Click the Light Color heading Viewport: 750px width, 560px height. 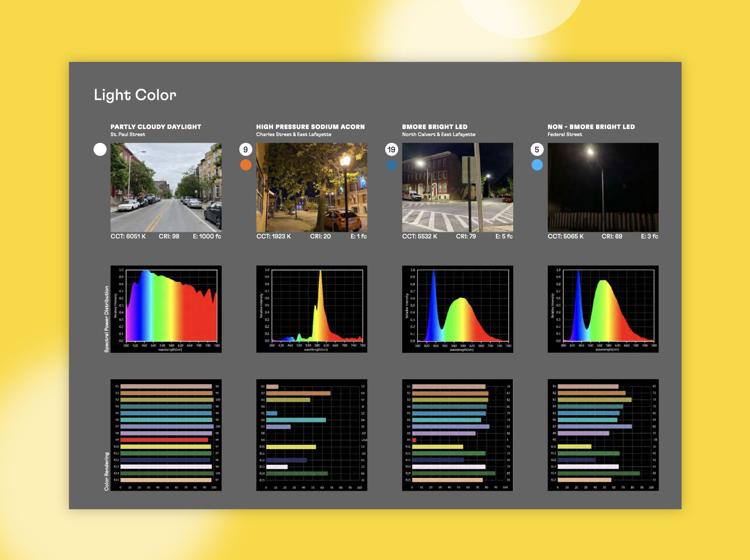tap(135, 95)
